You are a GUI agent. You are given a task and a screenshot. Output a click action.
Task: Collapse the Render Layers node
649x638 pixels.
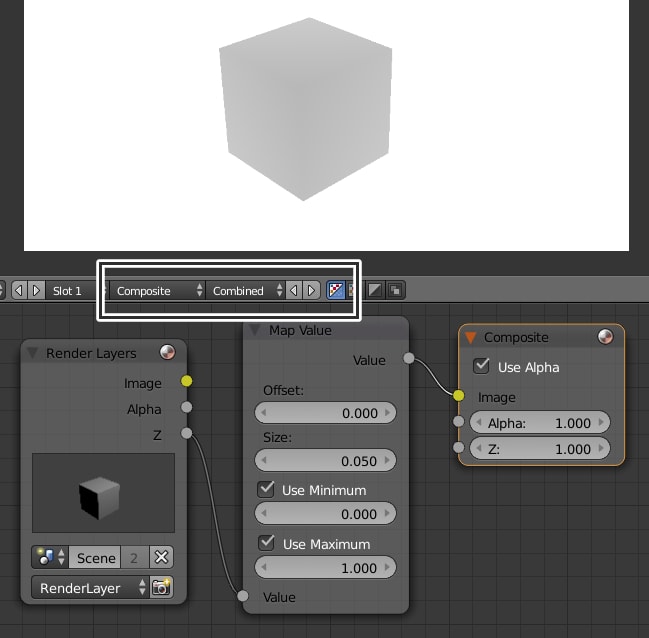tap(33, 353)
